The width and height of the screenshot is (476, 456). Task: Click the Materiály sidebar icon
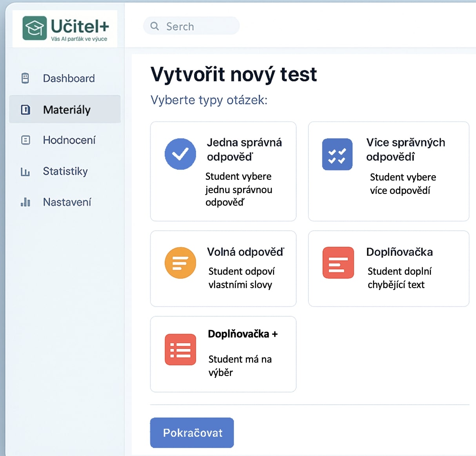pyautogui.click(x=25, y=109)
